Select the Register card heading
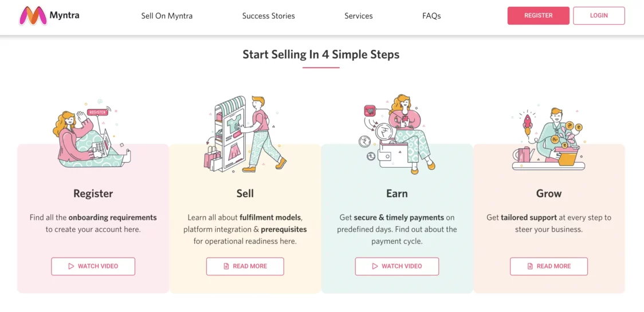Image resolution: width=644 pixels, height=312 pixels. pyautogui.click(x=93, y=193)
